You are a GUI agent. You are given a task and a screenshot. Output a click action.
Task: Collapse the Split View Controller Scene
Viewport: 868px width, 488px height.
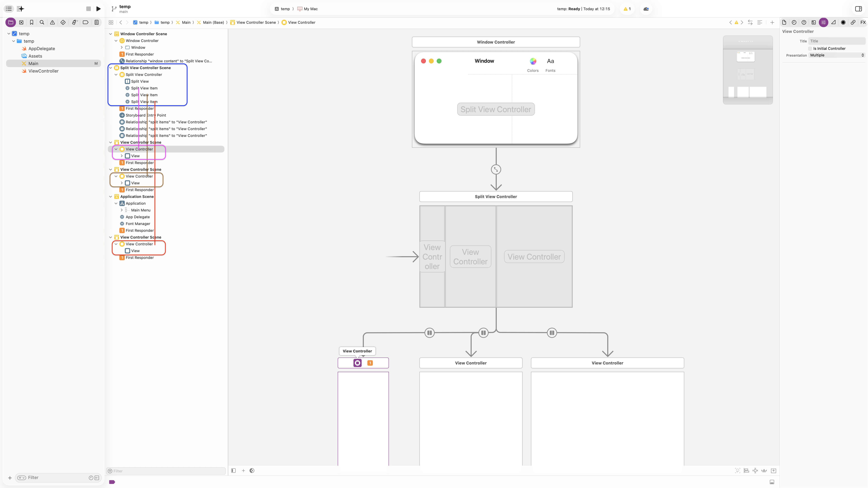111,68
